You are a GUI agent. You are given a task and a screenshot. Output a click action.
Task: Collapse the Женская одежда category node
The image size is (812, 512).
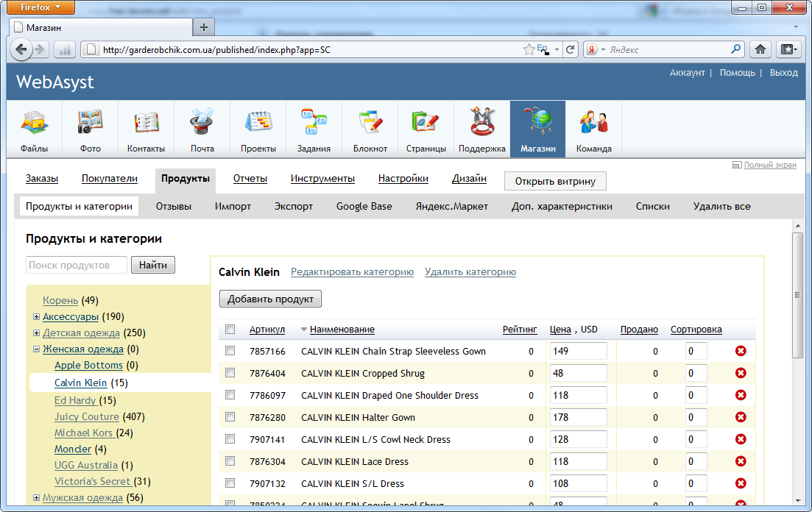37,349
